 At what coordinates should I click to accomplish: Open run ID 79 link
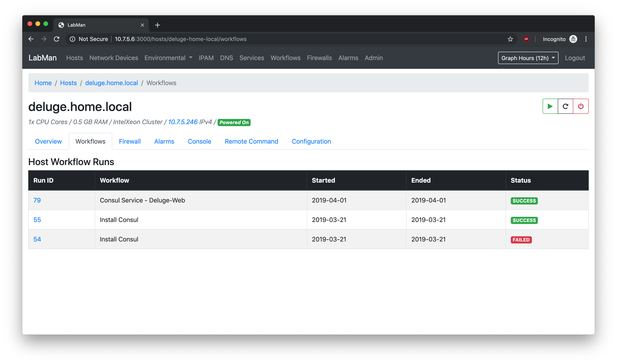pos(37,200)
